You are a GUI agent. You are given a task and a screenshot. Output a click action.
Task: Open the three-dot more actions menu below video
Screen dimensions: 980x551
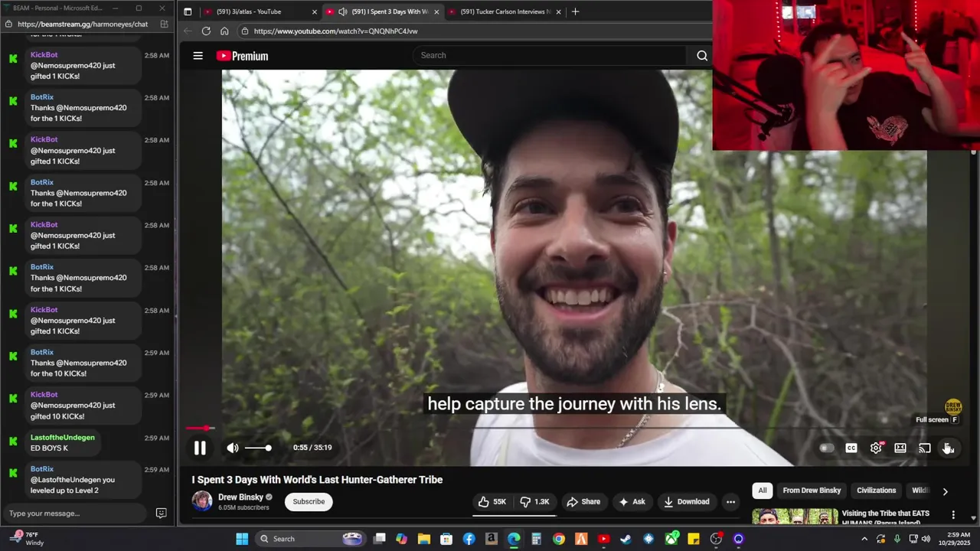[x=730, y=502]
